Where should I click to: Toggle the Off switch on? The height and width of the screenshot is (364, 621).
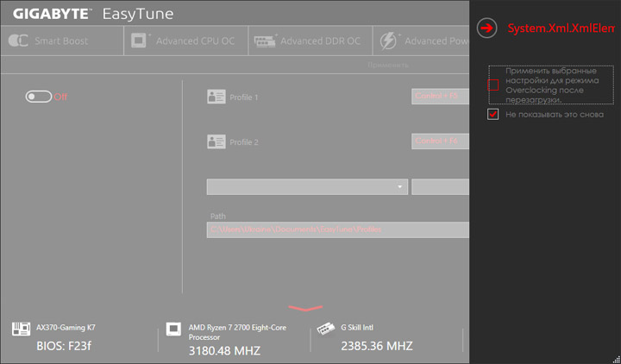click(39, 97)
